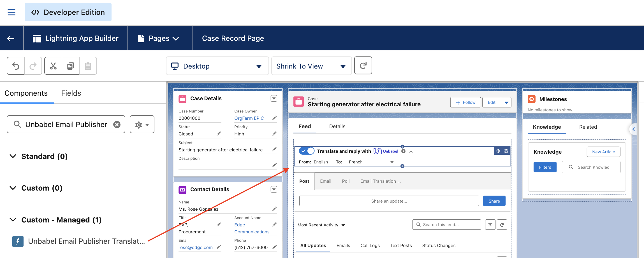This screenshot has width=644, height=258.
Task: Clear the component search field
Action: click(x=117, y=125)
